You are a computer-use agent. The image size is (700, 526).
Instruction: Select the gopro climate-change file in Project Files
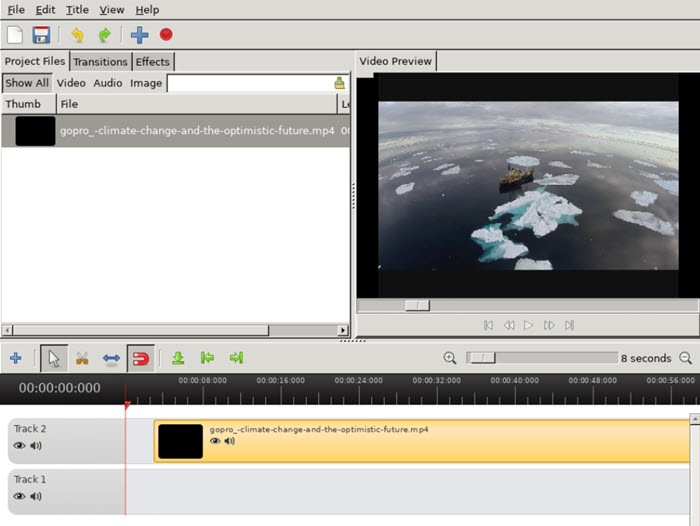(196, 131)
